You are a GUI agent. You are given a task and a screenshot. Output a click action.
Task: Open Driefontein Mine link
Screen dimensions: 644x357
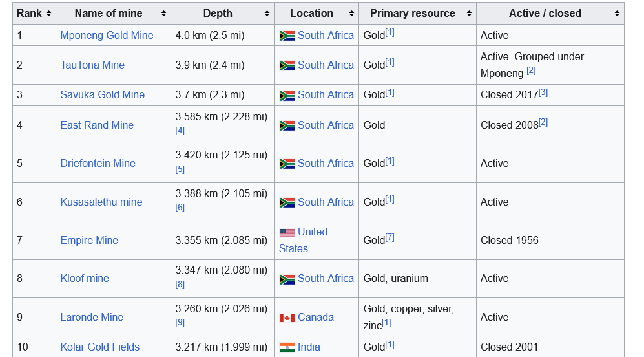click(98, 163)
